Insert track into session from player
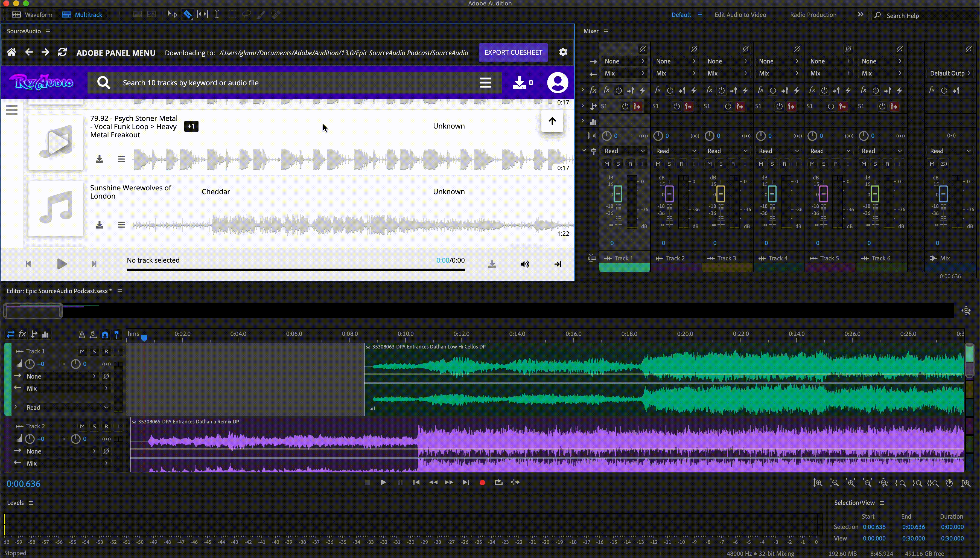 [x=558, y=264]
